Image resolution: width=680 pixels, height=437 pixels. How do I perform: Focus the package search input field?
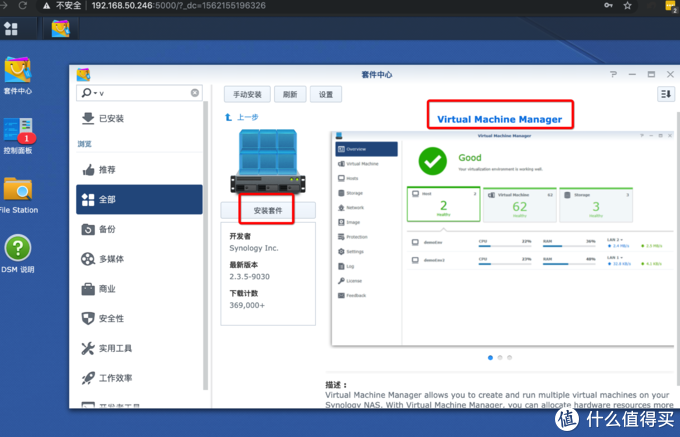click(x=139, y=93)
